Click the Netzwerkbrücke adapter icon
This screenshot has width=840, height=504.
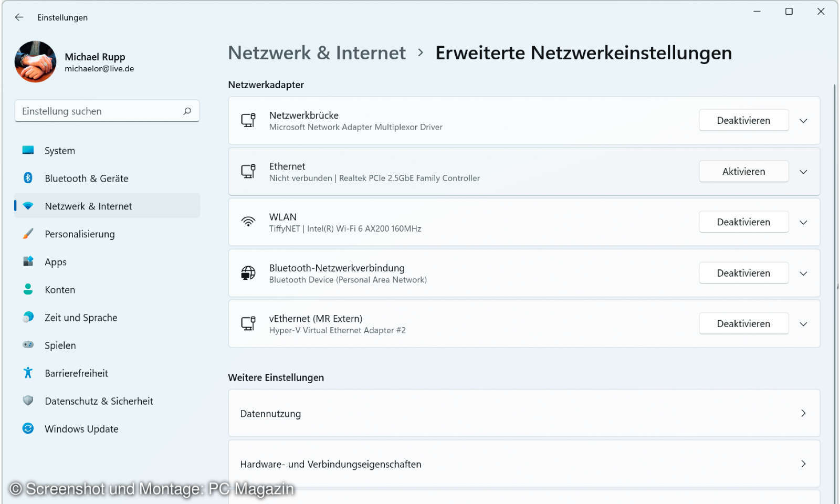[248, 120]
